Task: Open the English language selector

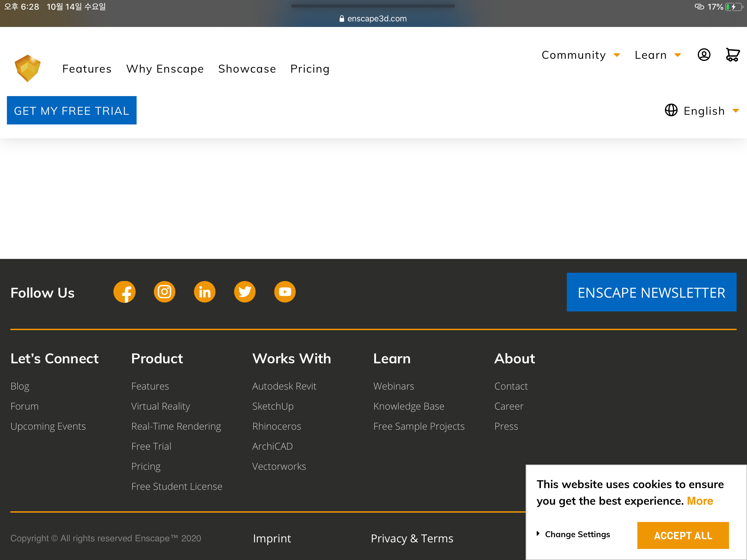Action: click(x=702, y=111)
